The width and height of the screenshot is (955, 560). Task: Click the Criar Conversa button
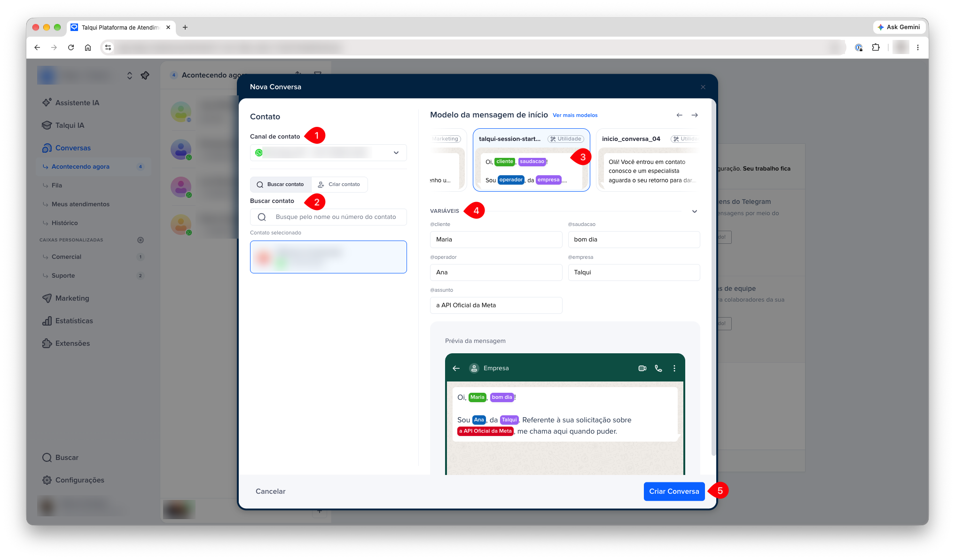tap(674, 491)
